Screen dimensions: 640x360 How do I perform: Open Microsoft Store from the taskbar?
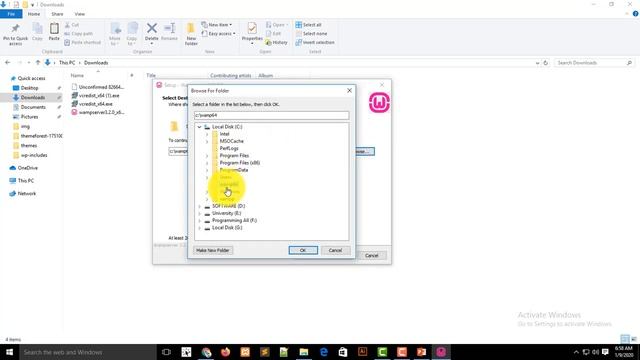pos(343,352)
